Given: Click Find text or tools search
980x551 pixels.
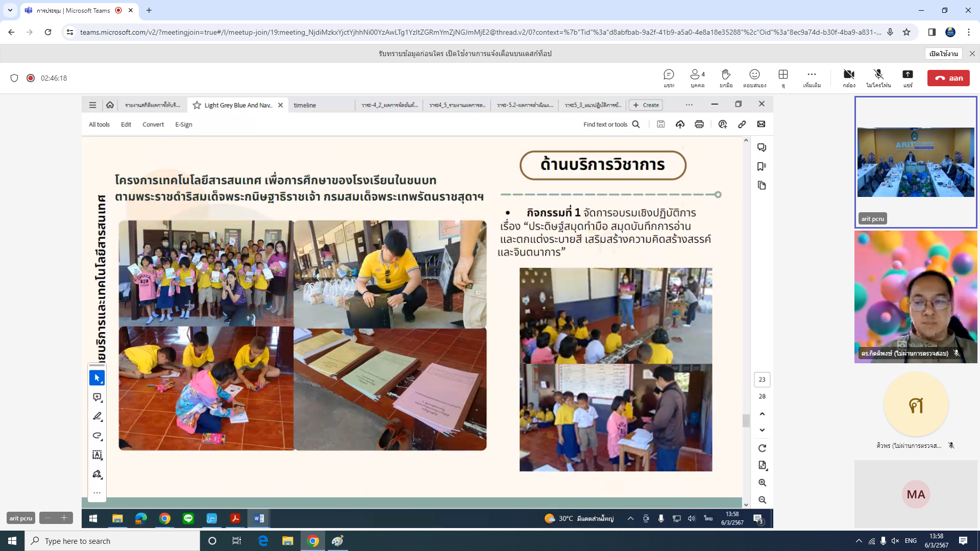Looking at the screenshot, I should (611, 124).
